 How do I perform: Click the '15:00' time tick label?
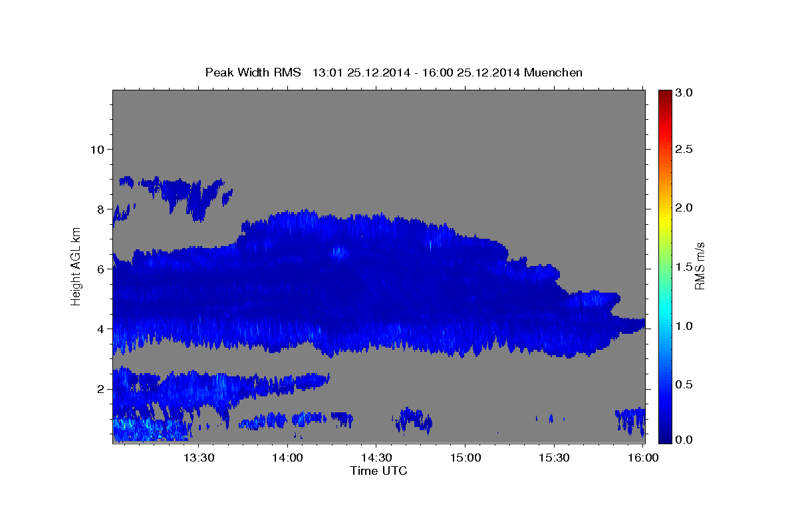click(x=465, y=458)
